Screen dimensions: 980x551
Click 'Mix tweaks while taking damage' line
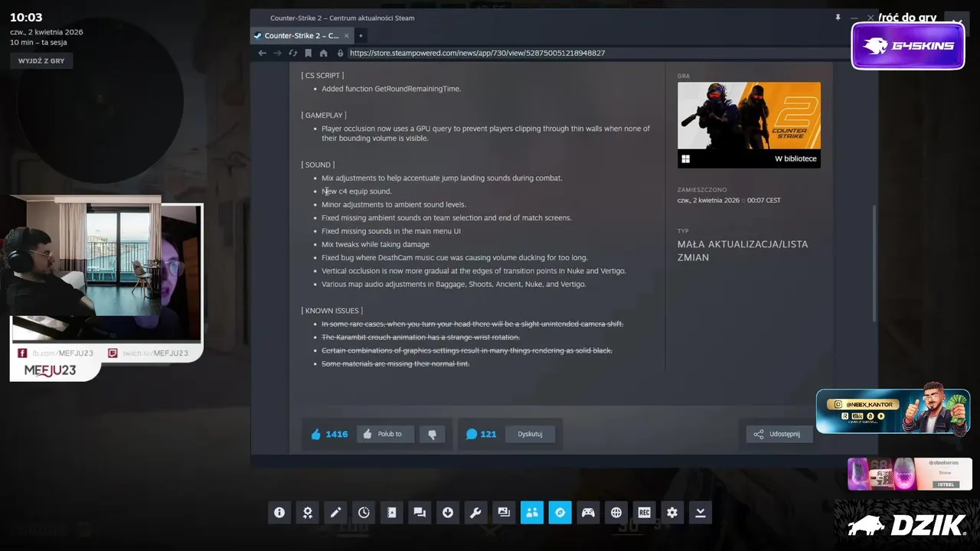click(375, 244)
